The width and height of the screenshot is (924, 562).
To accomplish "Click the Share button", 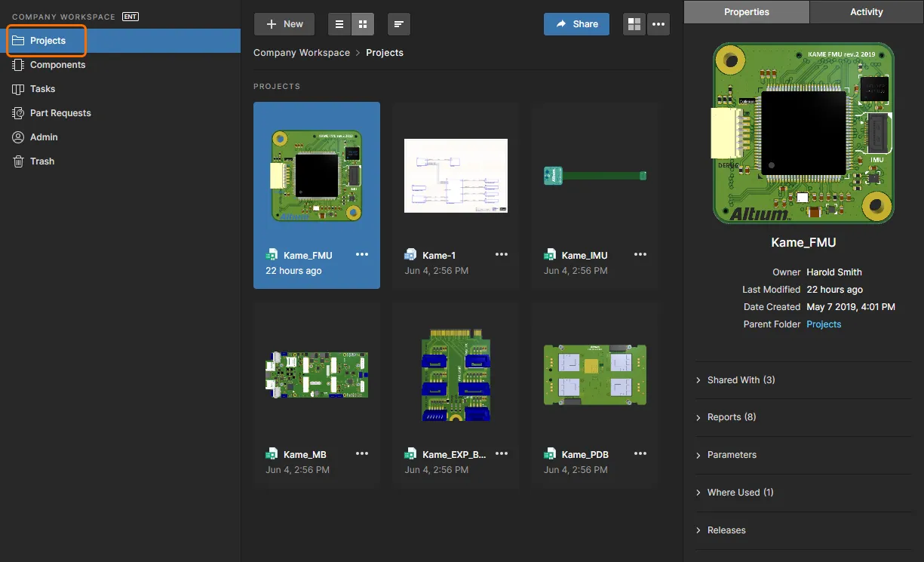I will 576,24.
